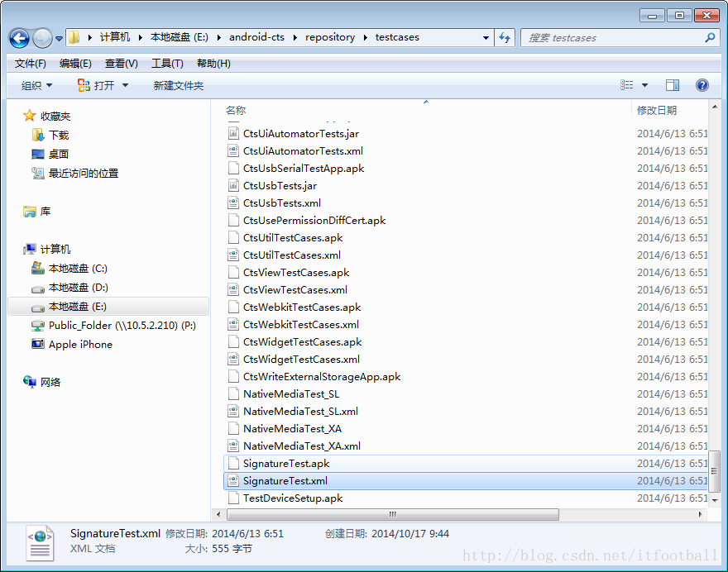Select CtsWebkitTestCases.xml file icon
Viewport: 728px width, 572px height.
pyautogui.click(x=233, y=324)
